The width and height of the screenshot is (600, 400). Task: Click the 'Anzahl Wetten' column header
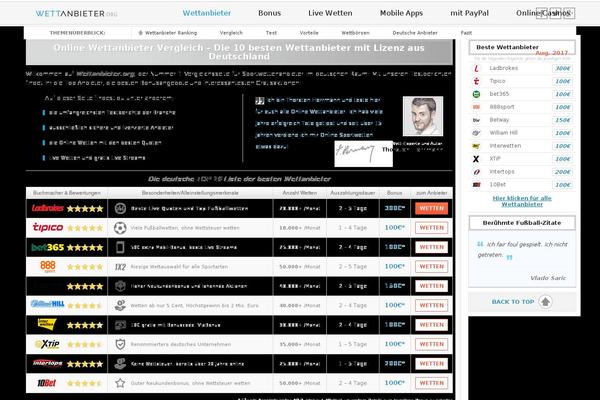300,193
